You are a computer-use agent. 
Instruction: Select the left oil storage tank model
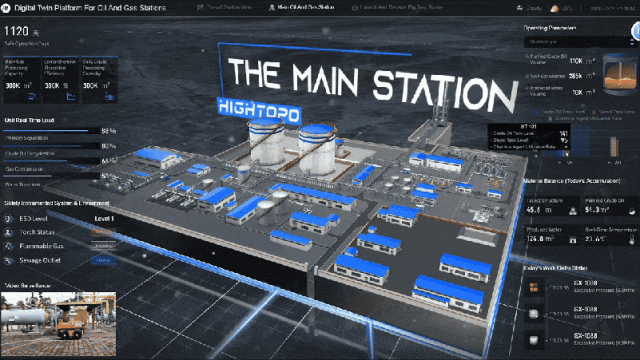[266, 141]
